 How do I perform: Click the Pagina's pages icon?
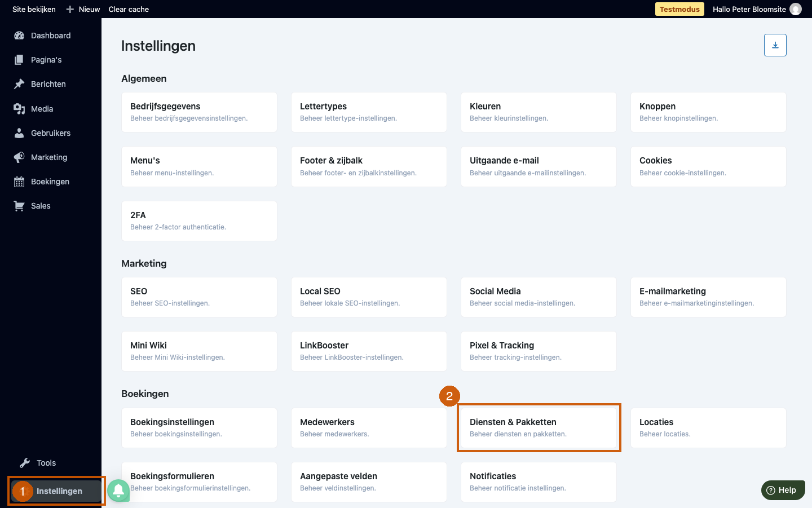click(x=19, y=60)
